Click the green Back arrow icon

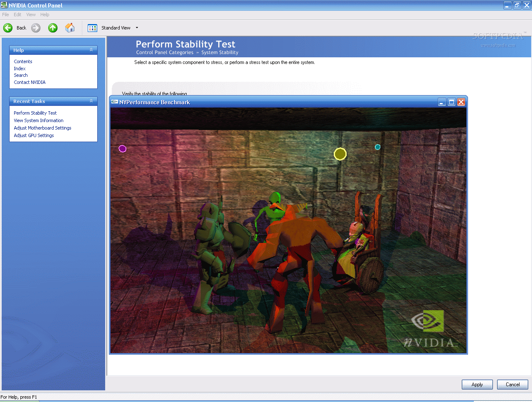pyautogui.click(x=8, y=28)
